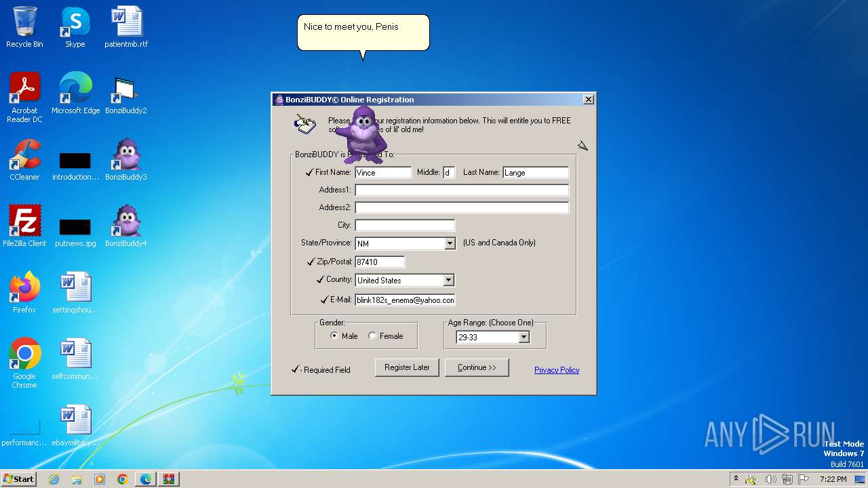This screenshot has width=868, height=488.
Task: Click the Chrome taskbar icon
Action: tap(123, 479)
